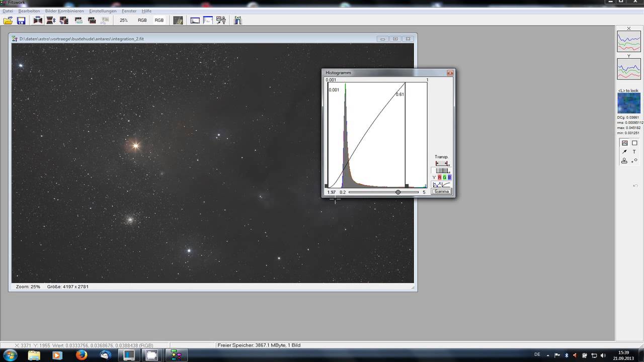This screenshot has width=644, height=362.
Task: Click the vertical bars scale icon in Histogramm
Action: point(442,170)
